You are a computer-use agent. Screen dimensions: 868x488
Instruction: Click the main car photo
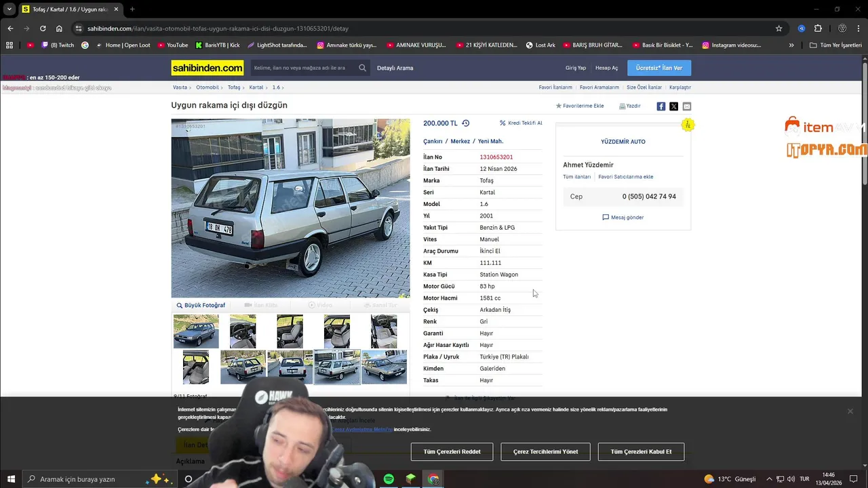click(290, 208)
